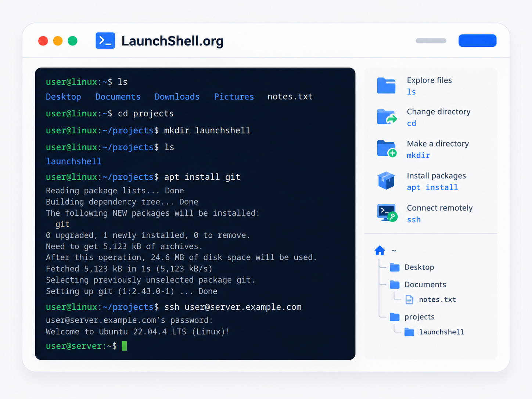The image size is (532, 399).
Task: Click the Explore files folder icon
Action: pyautogui.click(x=386, y=86)
